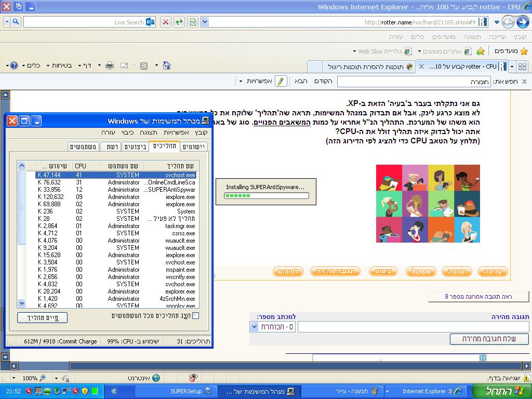Viewport: 532px width, 399px height.
Task: Click the Refresh page icon
Action: (179, 22)
